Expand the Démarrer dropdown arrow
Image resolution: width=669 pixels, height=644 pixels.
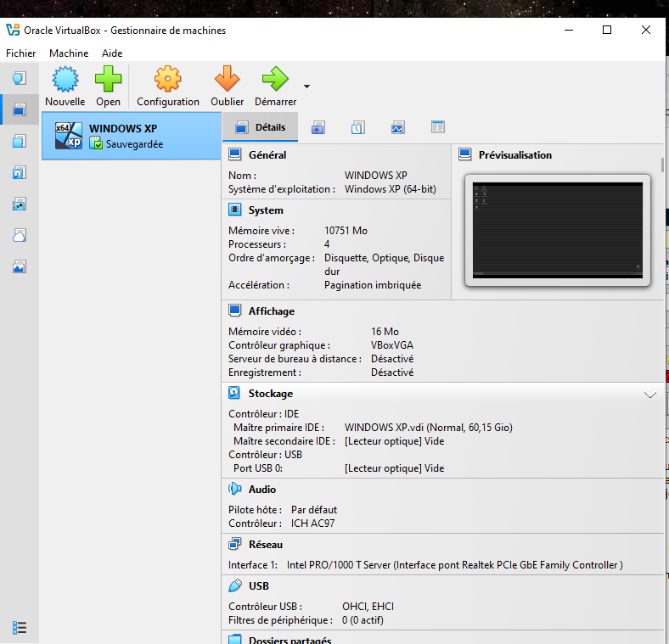(x=306, y=87)
